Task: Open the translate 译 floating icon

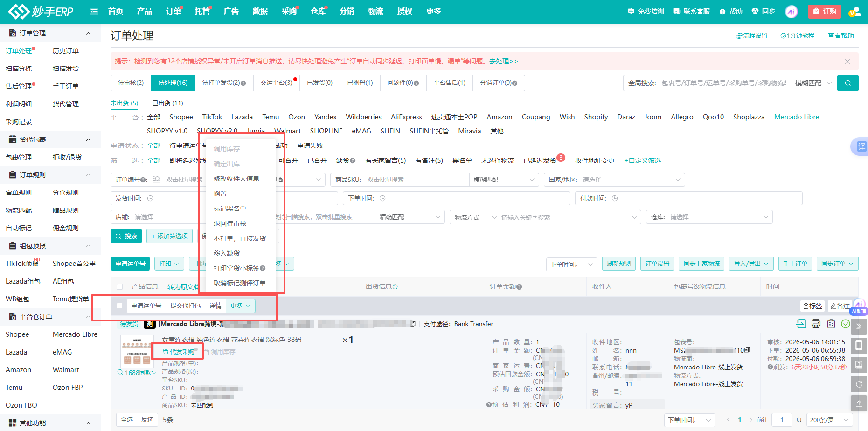Action: point(861,146)
